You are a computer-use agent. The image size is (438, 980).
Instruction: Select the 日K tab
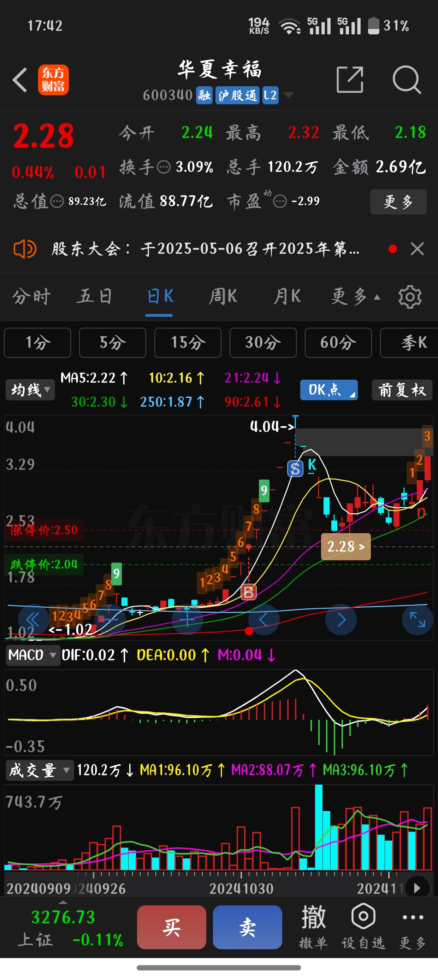click(x=160, y=296)
